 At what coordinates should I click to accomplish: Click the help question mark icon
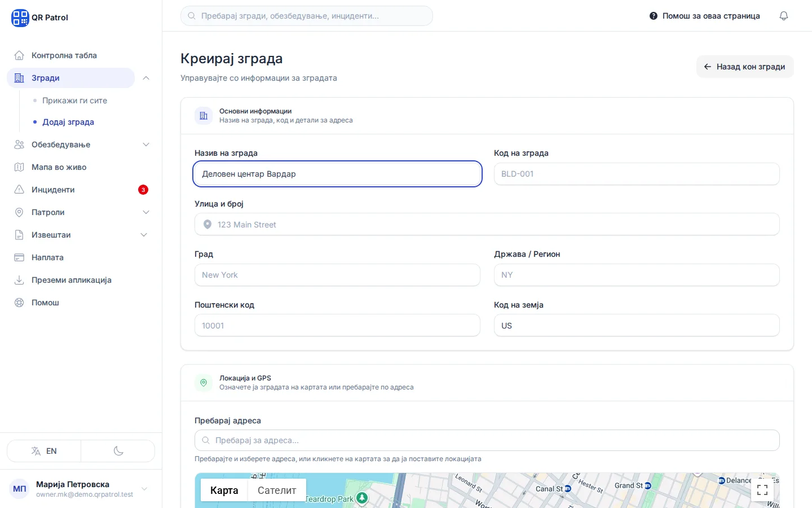[x=654, y=16]
